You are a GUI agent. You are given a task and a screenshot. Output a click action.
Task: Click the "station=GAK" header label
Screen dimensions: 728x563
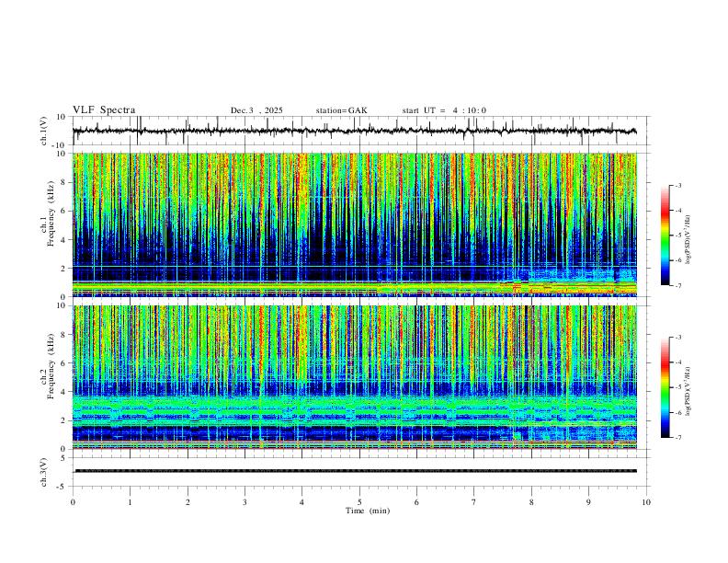341,110
